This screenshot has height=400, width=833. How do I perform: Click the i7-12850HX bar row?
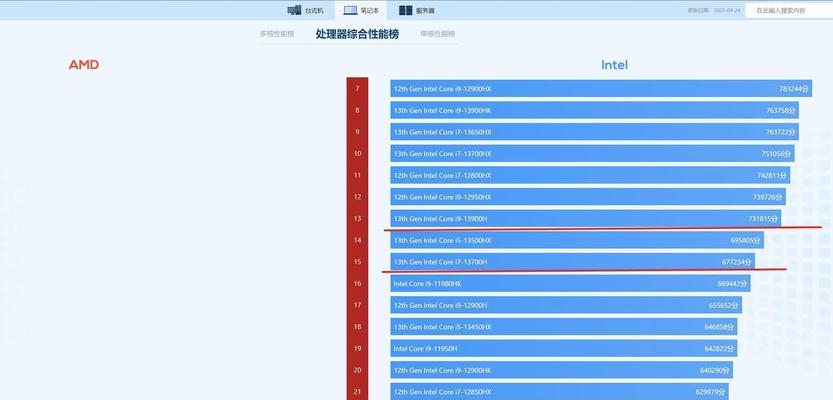559,392
